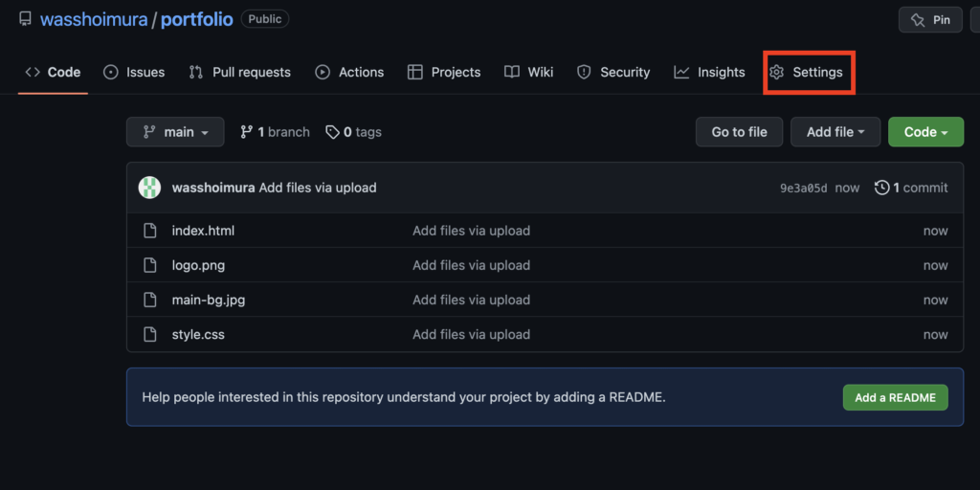
Task: Open wasshoimura author link in commit row
Action: [x=213, y=188]
